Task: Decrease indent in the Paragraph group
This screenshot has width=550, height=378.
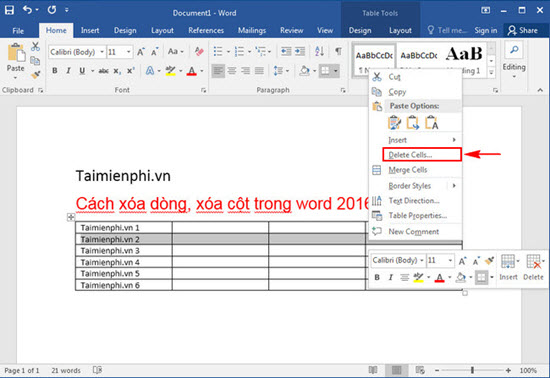Action: click(286, 52)
